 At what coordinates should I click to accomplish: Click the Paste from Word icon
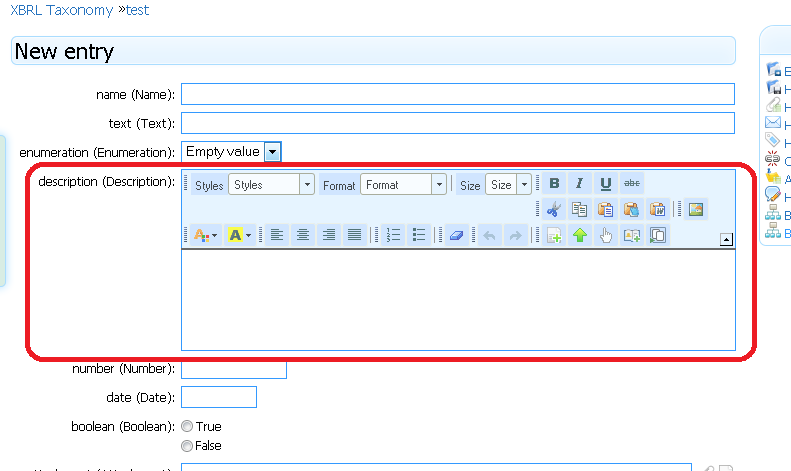point(657,209)
